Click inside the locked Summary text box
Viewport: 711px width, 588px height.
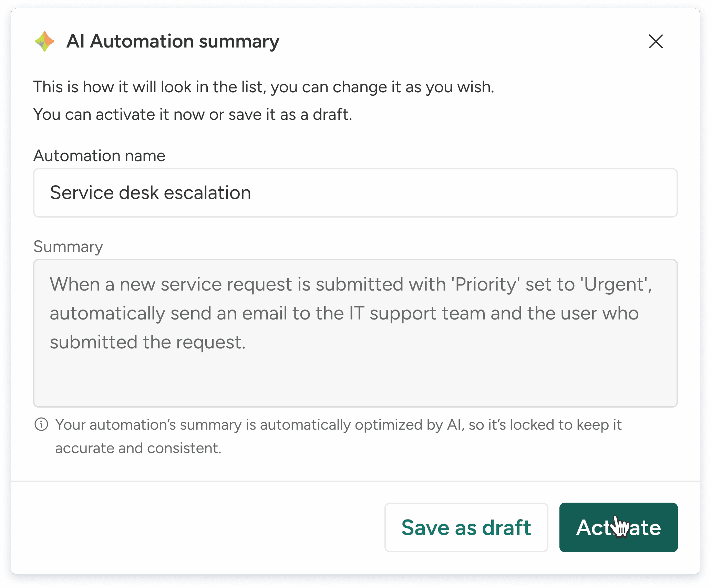coord(355,333)
